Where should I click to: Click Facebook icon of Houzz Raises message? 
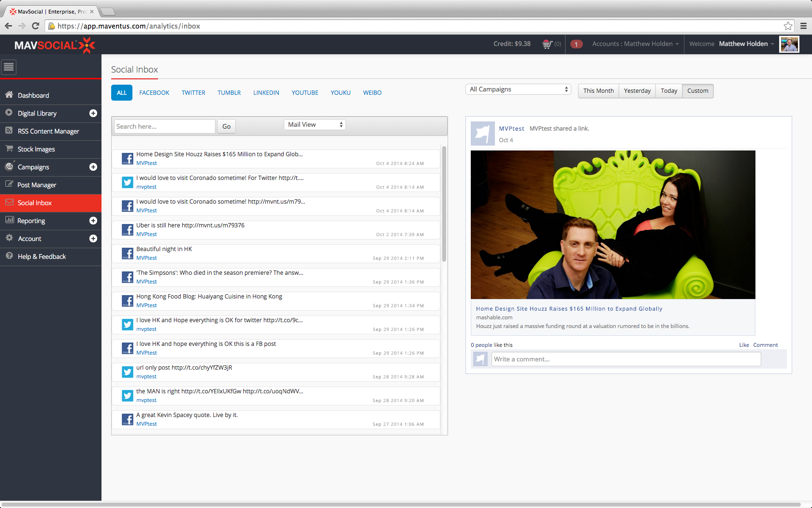128,159
